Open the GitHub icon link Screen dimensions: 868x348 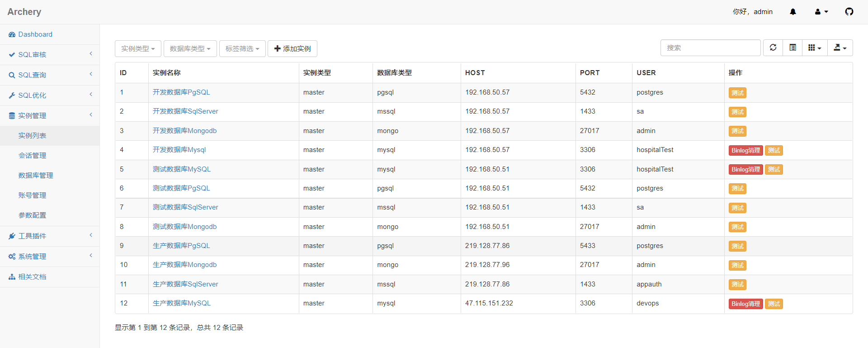pos(849,12)
